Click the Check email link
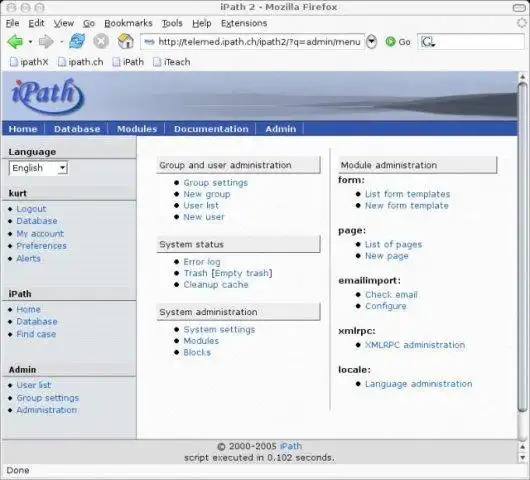This screenshot has width=530, height=480. (x=391, y=295)
